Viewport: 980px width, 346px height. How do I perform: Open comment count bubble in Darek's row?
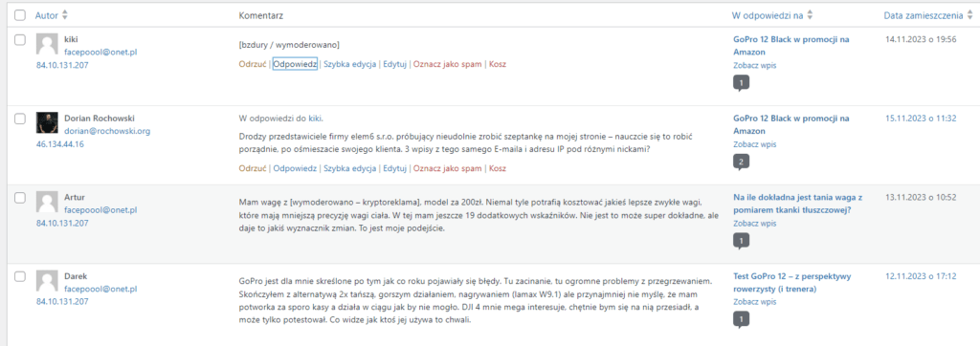click(x=741, y=320)
